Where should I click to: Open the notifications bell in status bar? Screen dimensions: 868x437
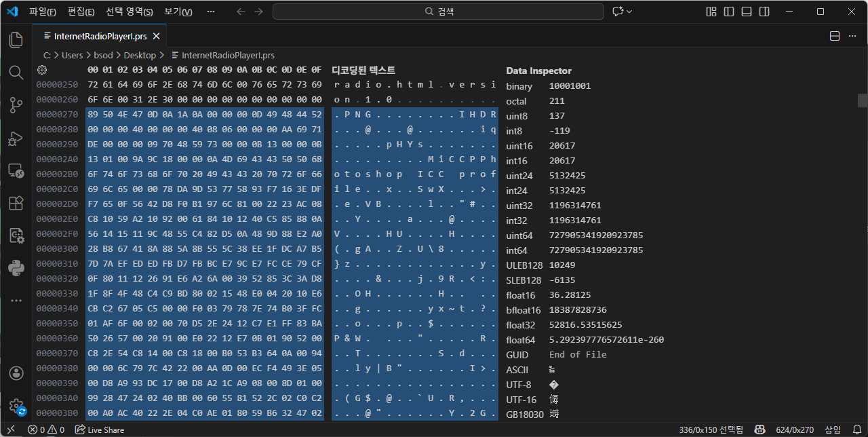tap(856, 430)
